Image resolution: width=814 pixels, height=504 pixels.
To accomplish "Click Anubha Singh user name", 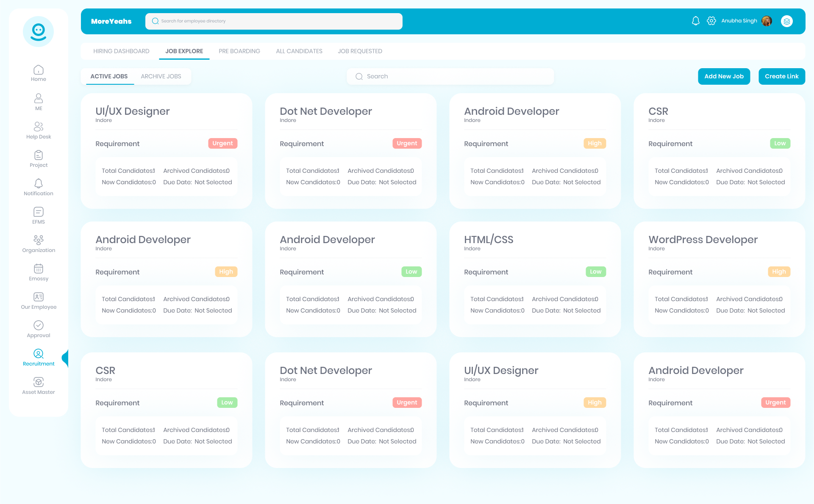I will tap(739, 21).
